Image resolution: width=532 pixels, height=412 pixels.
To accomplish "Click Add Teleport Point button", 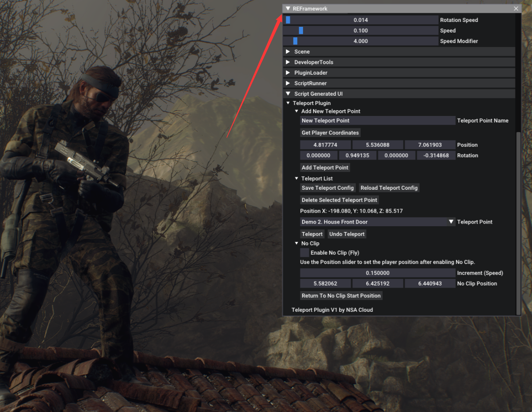I will click(x=325, y=168).
